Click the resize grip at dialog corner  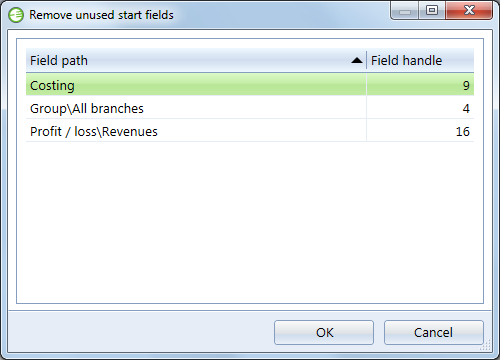[487, 346]
